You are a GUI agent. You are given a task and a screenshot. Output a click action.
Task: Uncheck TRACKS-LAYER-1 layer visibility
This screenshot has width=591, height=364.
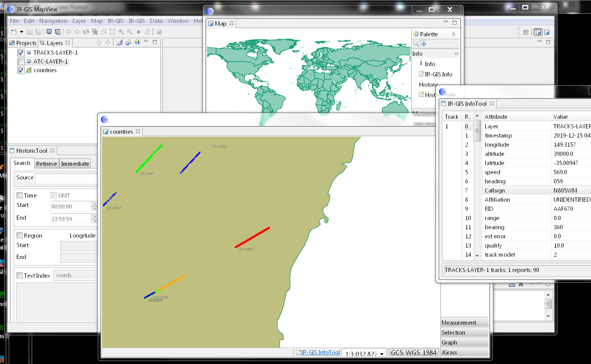coord(21,53)
